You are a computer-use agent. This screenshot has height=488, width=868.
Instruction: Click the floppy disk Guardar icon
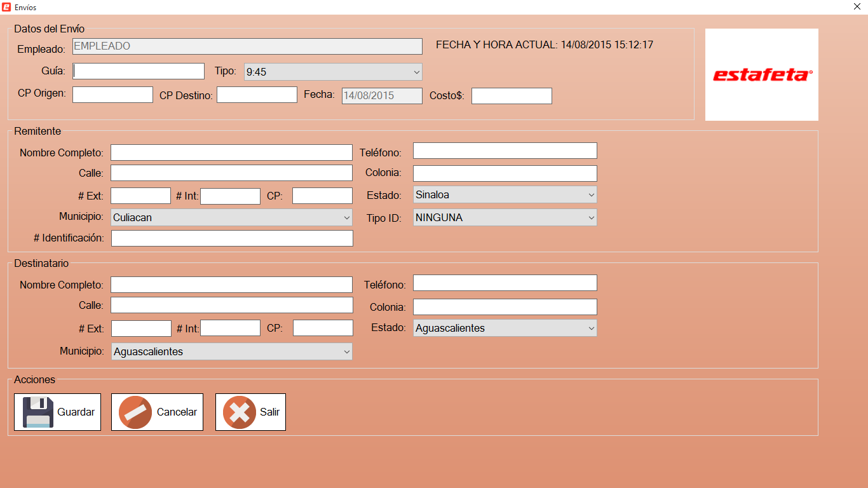click(38, 412)
